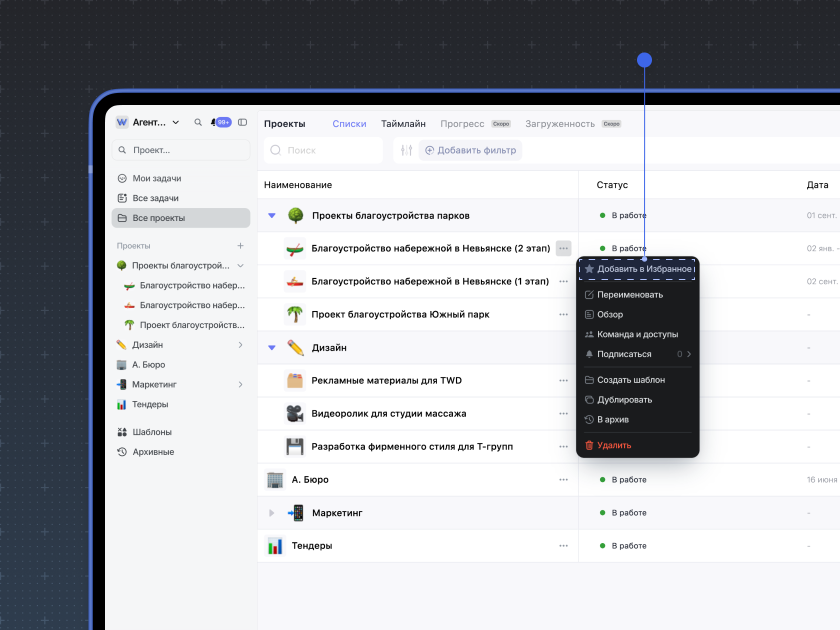
Task: Click three-dots menu for Тендеры row
Action: click(563, 546)
